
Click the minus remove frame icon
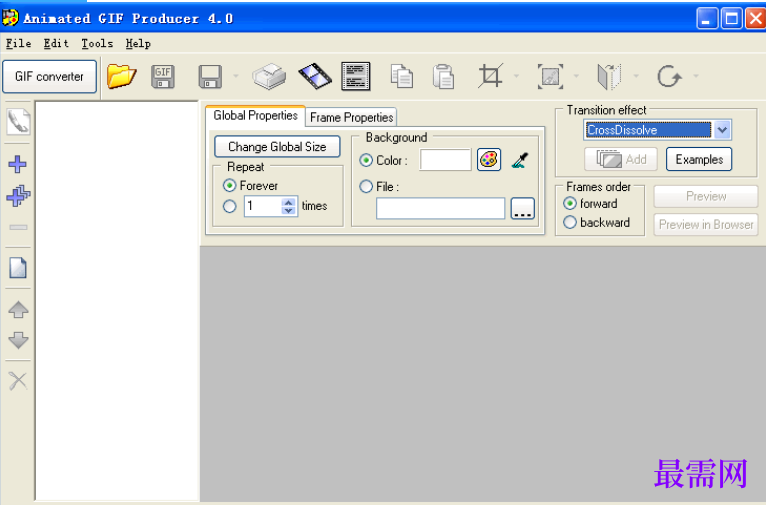(x=19, y=227)
